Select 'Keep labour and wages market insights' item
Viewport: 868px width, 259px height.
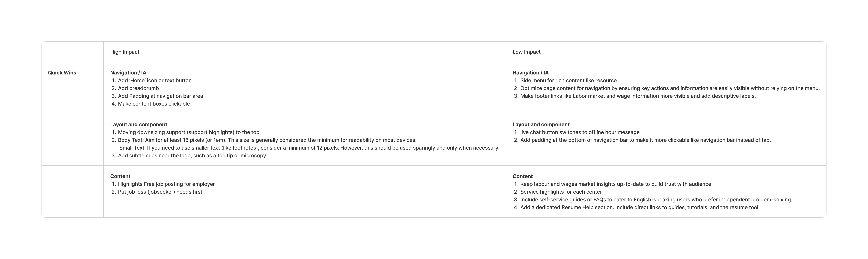tap(615, 184)
